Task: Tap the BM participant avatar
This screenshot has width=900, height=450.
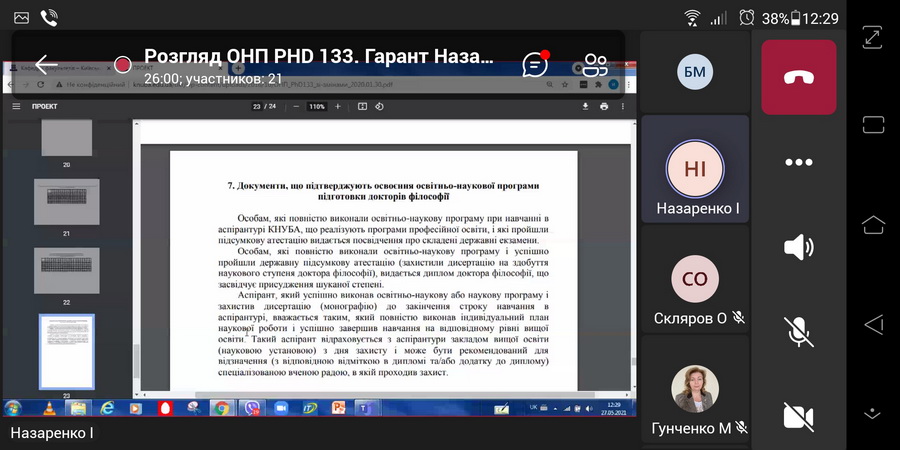Action: coord(694,70)
